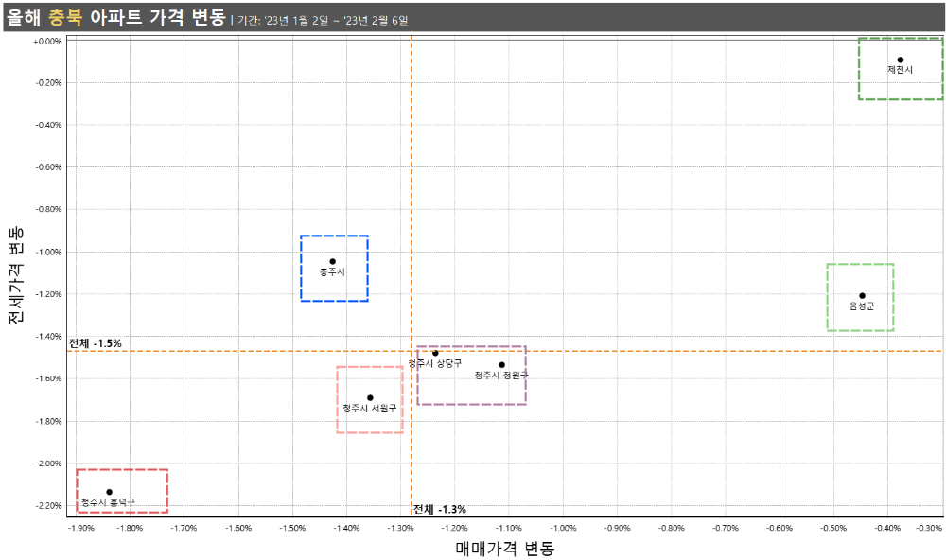Click the -0.50% x-axis tick label
This screenshot has height=560, width=946.
click(x=833, y=528)
